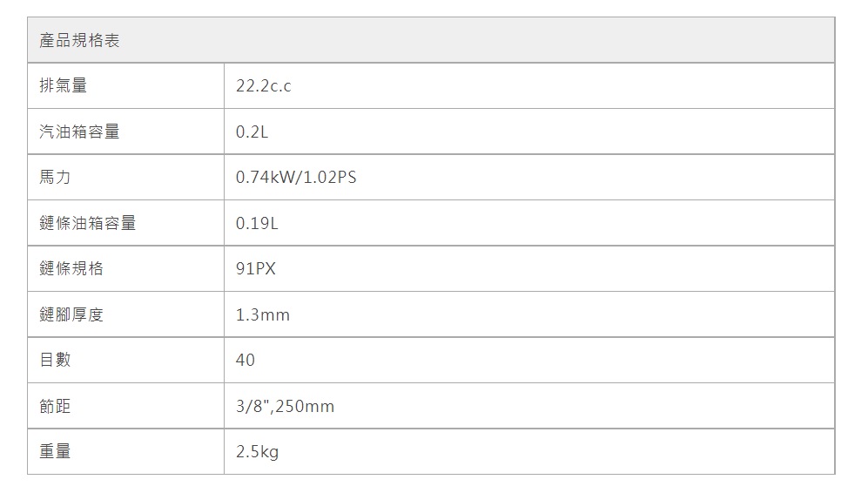Image resolution: width=868 pixels, height=493 pixels.
Task: Click the 產品規格表 table header
Action: point(79,41)
